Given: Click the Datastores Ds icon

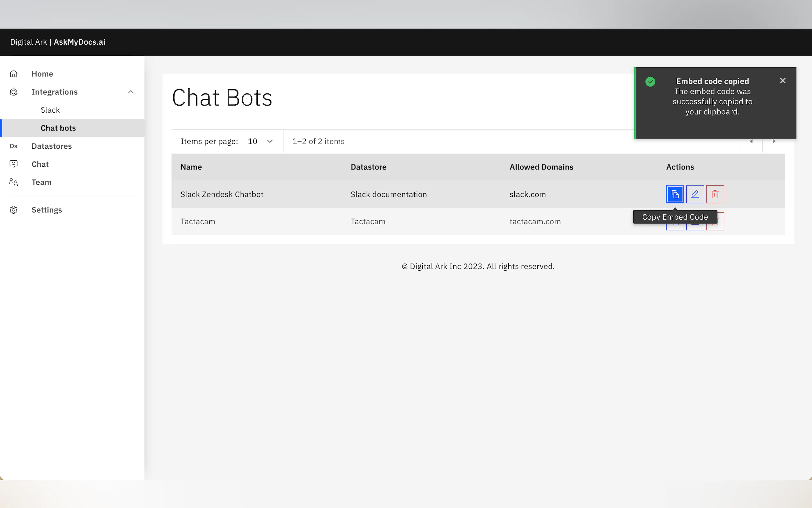Looking at the screenshot, I should [x=13, y=146].
